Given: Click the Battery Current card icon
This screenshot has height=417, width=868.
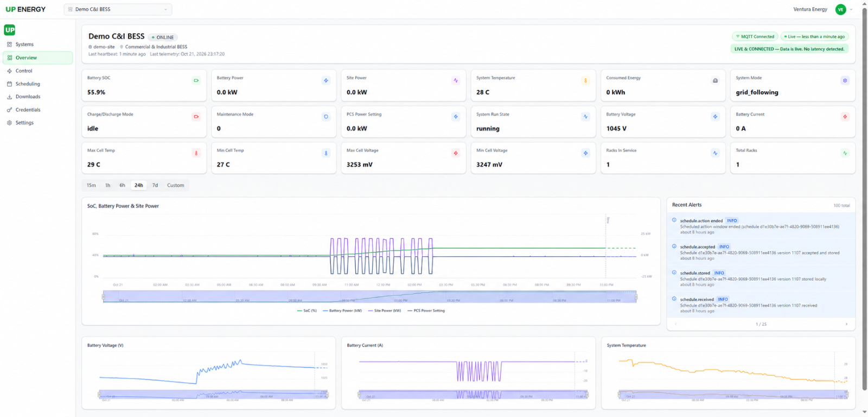Looking at the screenshot, I should coord(845,117).
